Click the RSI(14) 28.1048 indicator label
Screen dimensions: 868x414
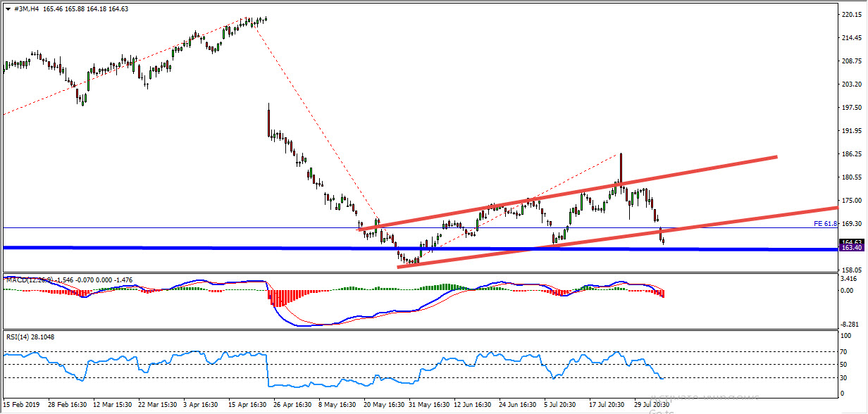click(x=30, y=337)
